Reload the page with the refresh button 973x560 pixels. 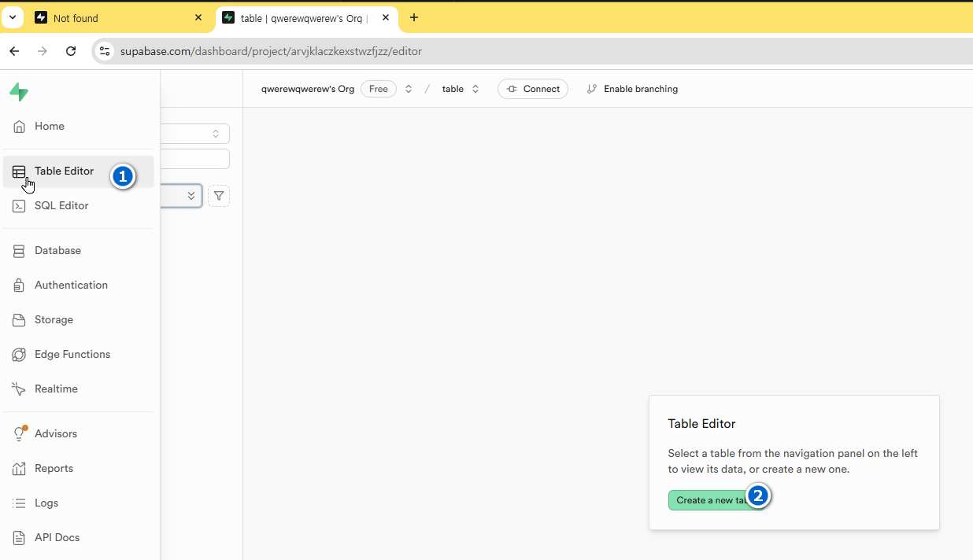click(71, 52)
